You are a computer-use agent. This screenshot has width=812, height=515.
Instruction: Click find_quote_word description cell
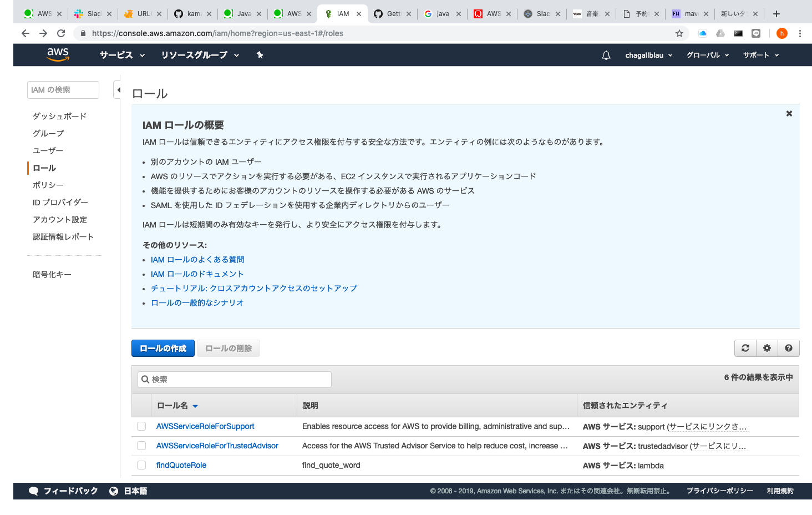(331, 465)
